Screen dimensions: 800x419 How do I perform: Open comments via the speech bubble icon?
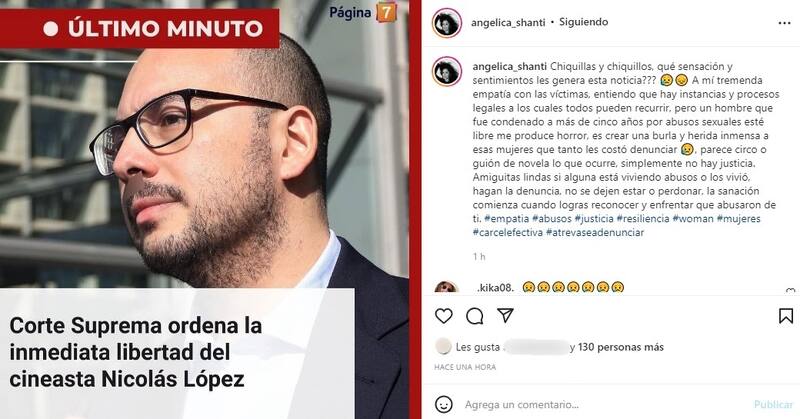tap(474, 316)
